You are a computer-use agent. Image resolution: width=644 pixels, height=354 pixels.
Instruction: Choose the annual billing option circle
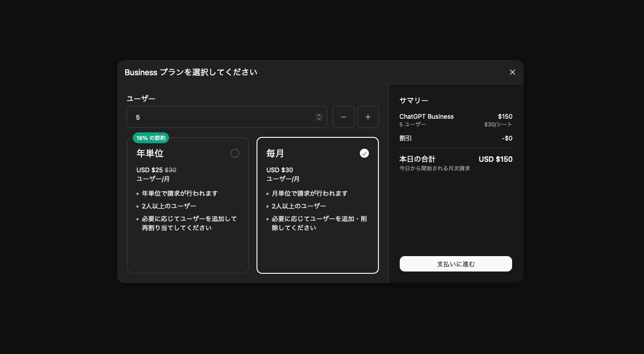pos(235,153)
